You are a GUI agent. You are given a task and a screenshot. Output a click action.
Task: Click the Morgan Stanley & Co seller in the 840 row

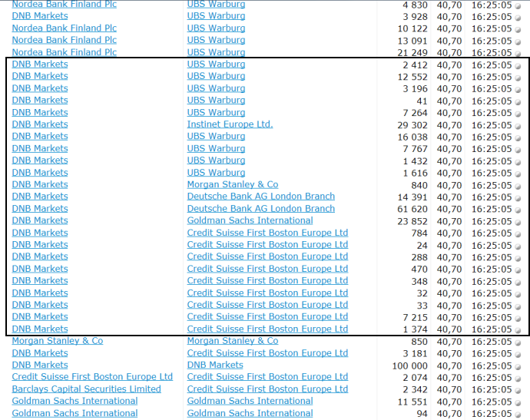232,184
